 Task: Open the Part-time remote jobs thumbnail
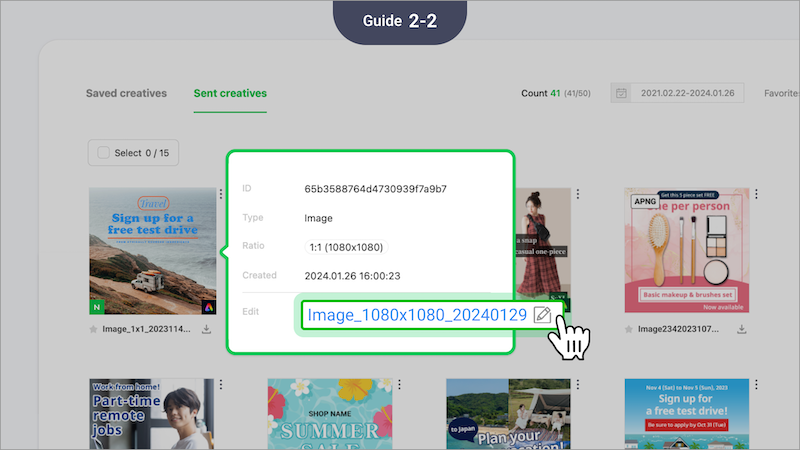(152, 414)
